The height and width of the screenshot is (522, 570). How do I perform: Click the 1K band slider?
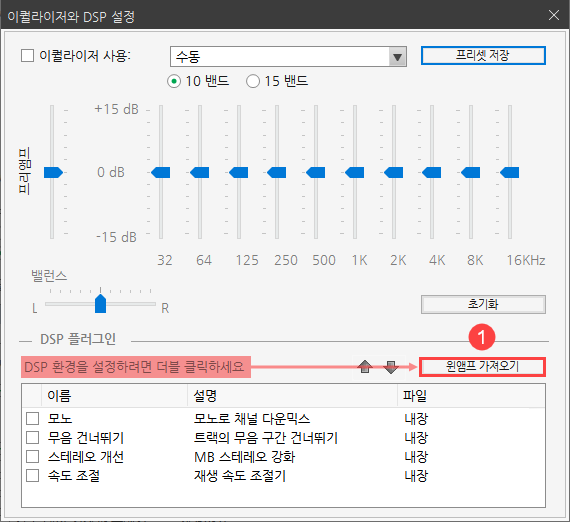354,172
